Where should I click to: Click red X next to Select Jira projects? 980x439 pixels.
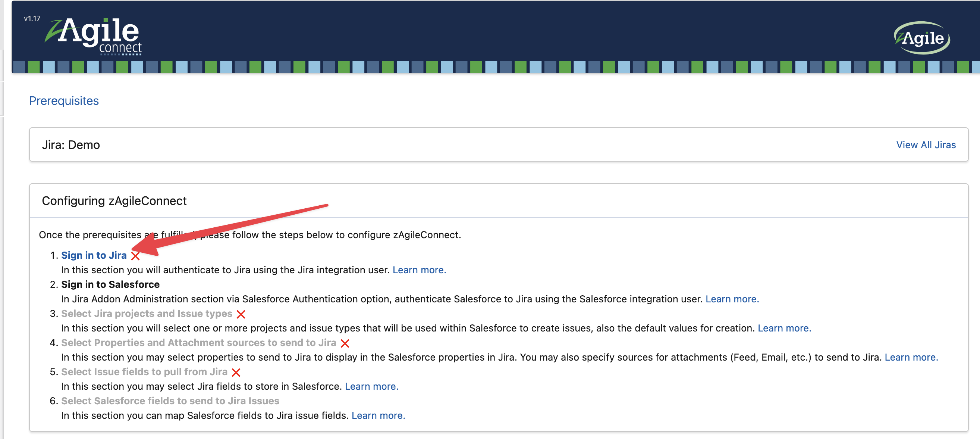click(x=241, y=314)
